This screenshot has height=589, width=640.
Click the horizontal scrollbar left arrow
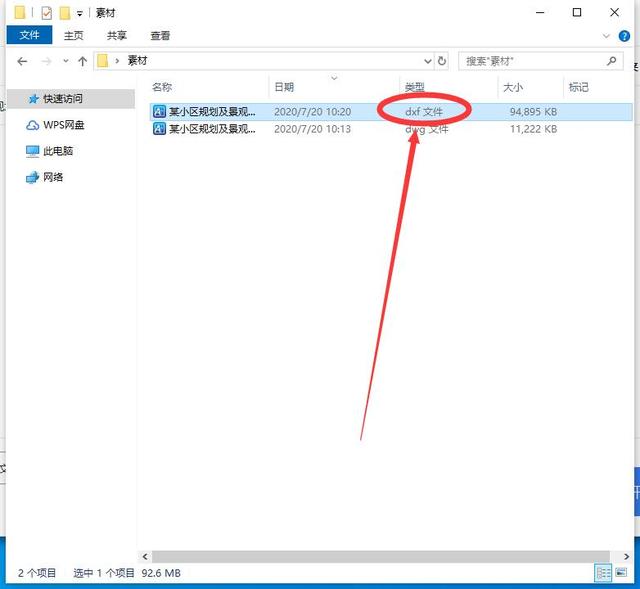pos(145,556)
